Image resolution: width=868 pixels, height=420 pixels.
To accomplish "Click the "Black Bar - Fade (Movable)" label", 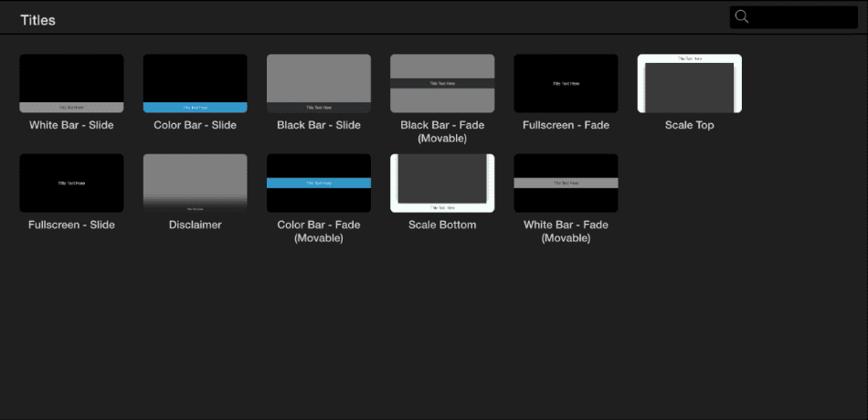I will [442, 131].
